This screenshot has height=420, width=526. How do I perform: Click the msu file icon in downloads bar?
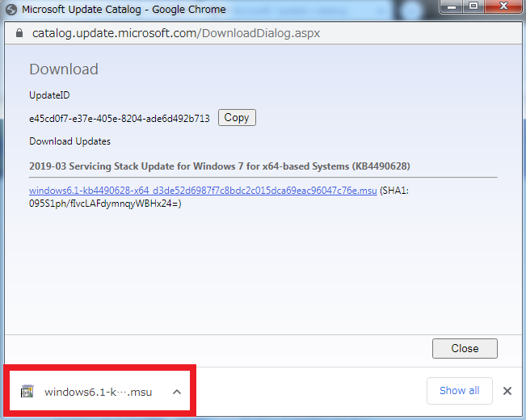click(x=27, y=391)
